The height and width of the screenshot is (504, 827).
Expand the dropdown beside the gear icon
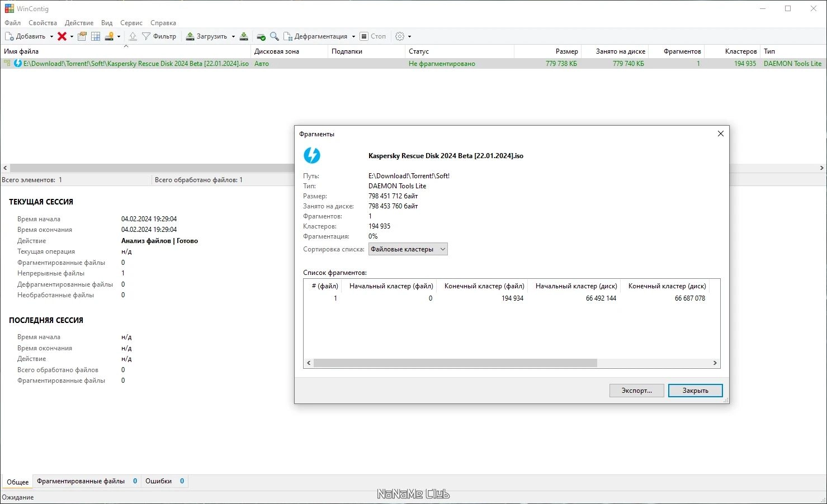click(409, 36)
